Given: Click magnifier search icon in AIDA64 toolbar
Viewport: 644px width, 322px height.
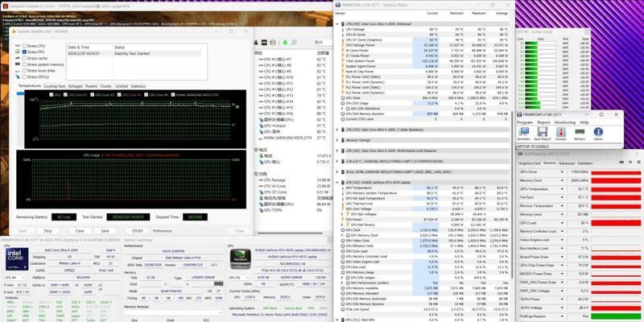Looking at the screenshot, I should pyautogui.click(x=292, y=43).
